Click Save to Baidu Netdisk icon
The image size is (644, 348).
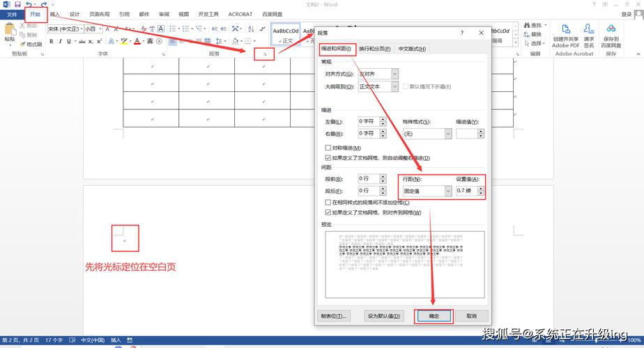click(x=611, y=29)
